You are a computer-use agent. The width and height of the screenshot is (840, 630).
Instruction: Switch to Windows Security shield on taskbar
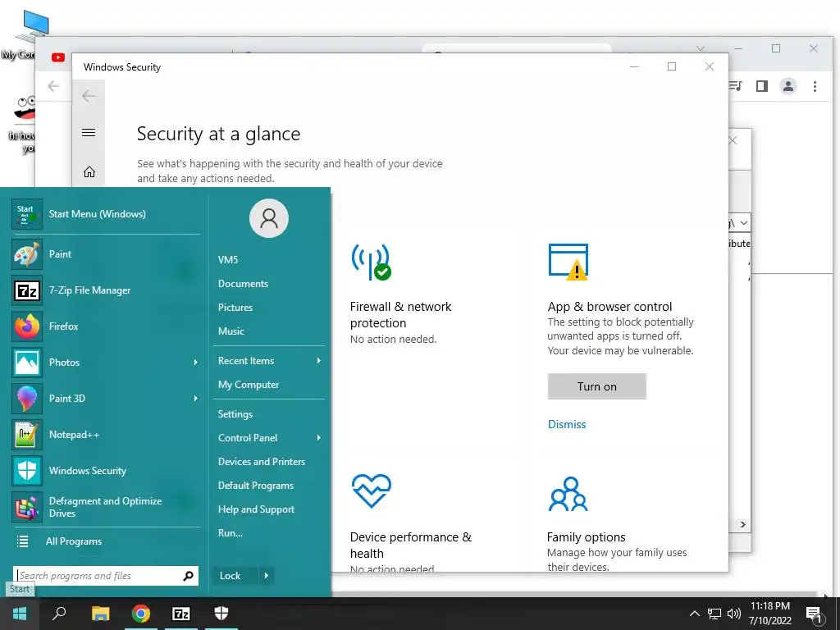tap(221, 614)
